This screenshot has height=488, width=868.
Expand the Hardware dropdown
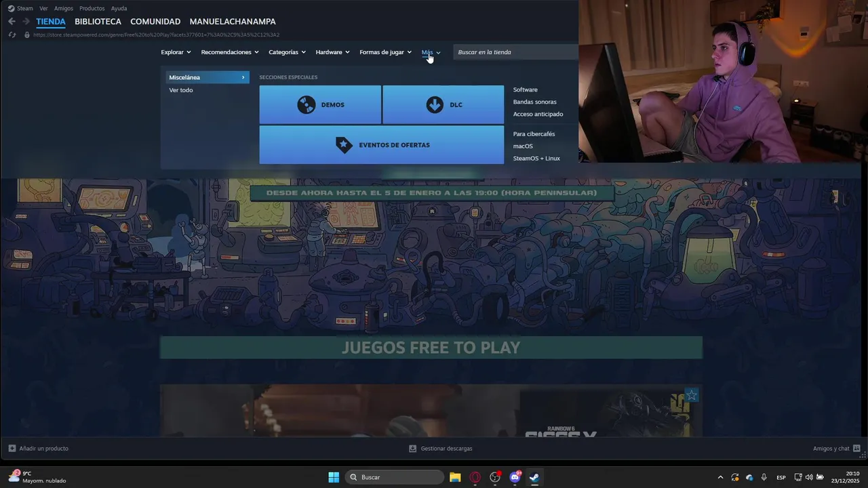pos(332,52)
